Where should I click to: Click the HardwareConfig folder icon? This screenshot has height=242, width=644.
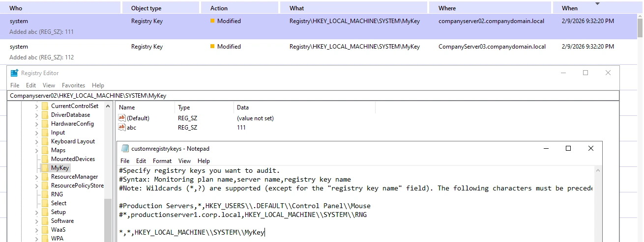point(45,124)
